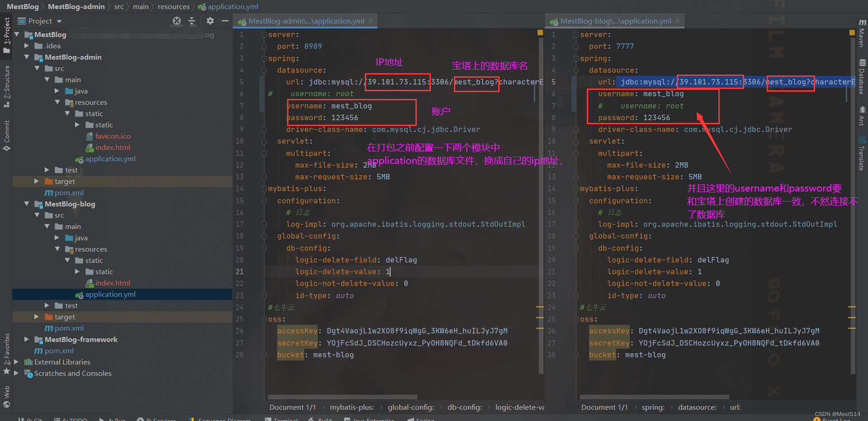Open root pom.xml below MestBlog-framework
The height and width of the screenshot is (421, 868).
[x=54, y=351]
